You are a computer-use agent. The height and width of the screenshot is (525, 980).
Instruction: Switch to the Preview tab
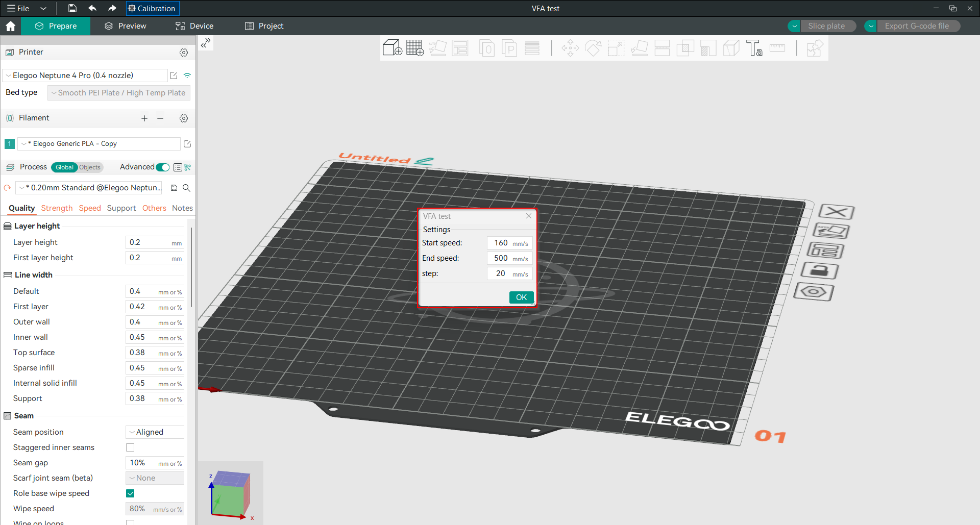pyautogui.click(x=126, y=26)
